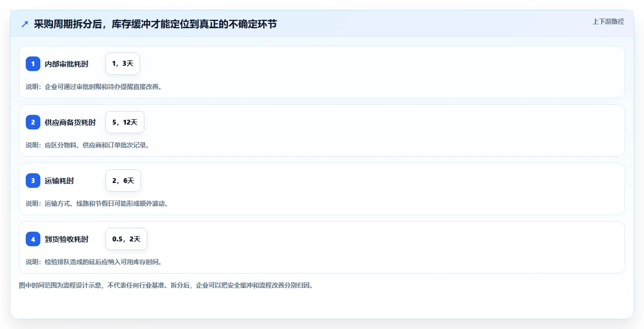Click the note about 区分物料、供应商和订单批次记录
The width and height of the screenshot is (644, 329).
pyautogui.click(x=87, y=145)
